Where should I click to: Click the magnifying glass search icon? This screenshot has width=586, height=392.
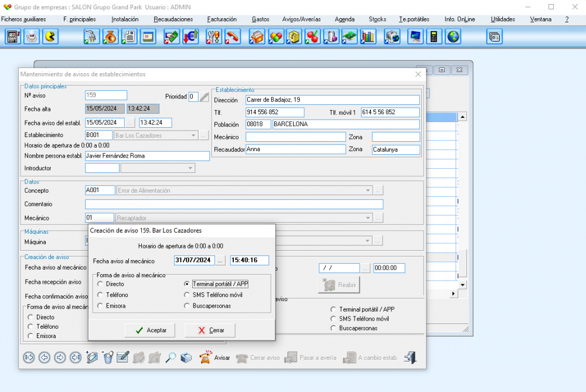point(171,357)
